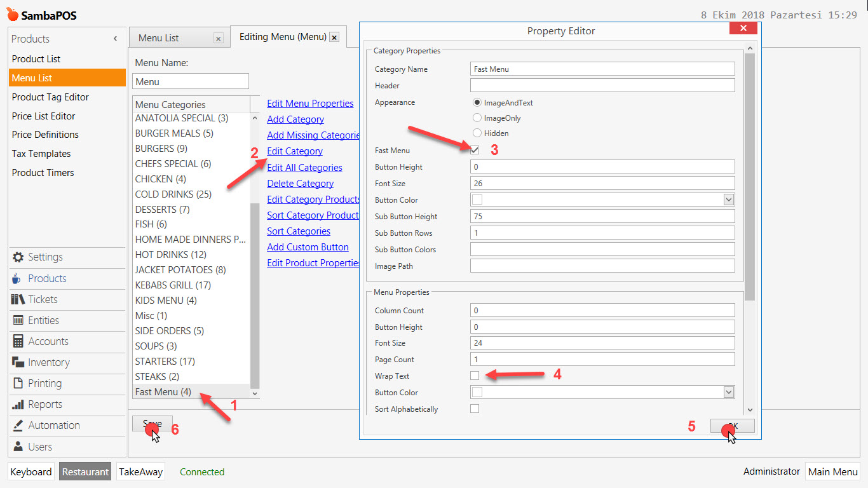The image size is (868, 488).
Task: Switch to the Editing Menu (Menu) tab
Action: tap(283, 37)
